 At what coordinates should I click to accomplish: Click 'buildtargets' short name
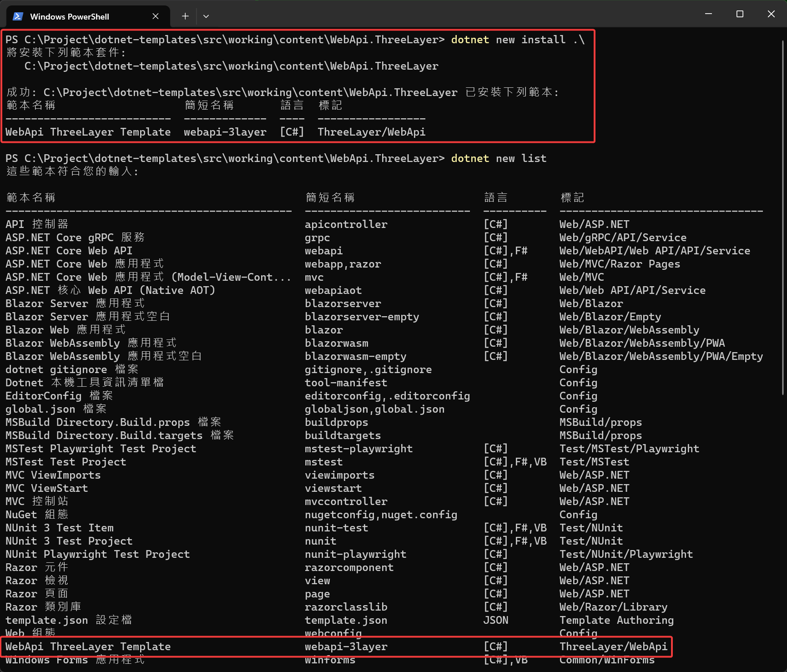point(343,436)
